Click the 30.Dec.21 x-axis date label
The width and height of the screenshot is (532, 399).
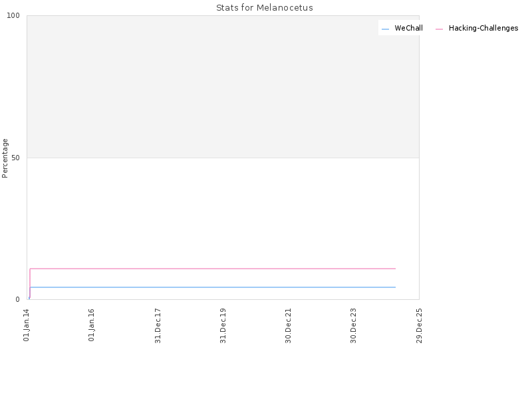(x=289, y=326)
